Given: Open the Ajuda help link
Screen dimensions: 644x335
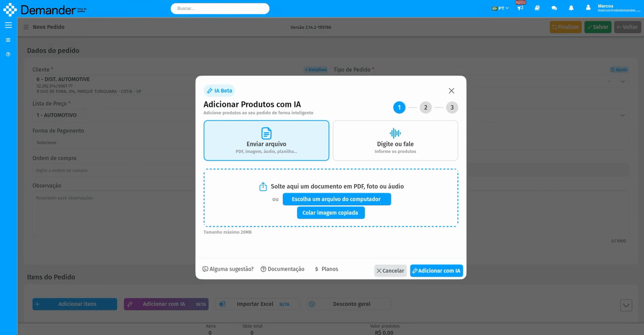Looking at the screenshot, I should [619, 70].
